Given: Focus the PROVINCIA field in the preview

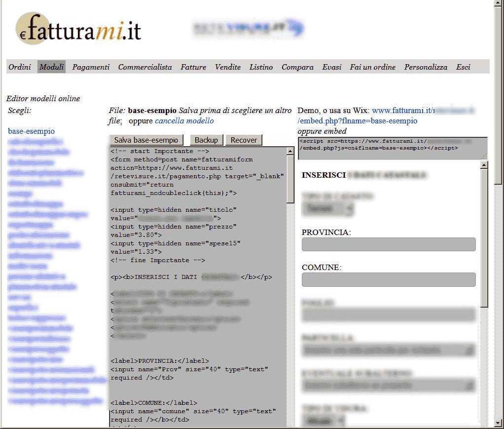Looking at the screenshot, I should [389, 244].
